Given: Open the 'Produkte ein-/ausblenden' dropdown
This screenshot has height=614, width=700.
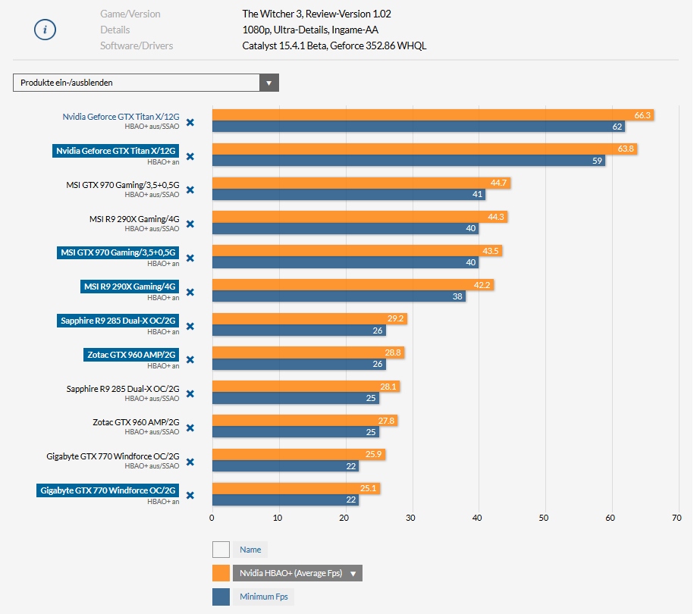Looking at the screenshot, I should [x=146, y=83].
